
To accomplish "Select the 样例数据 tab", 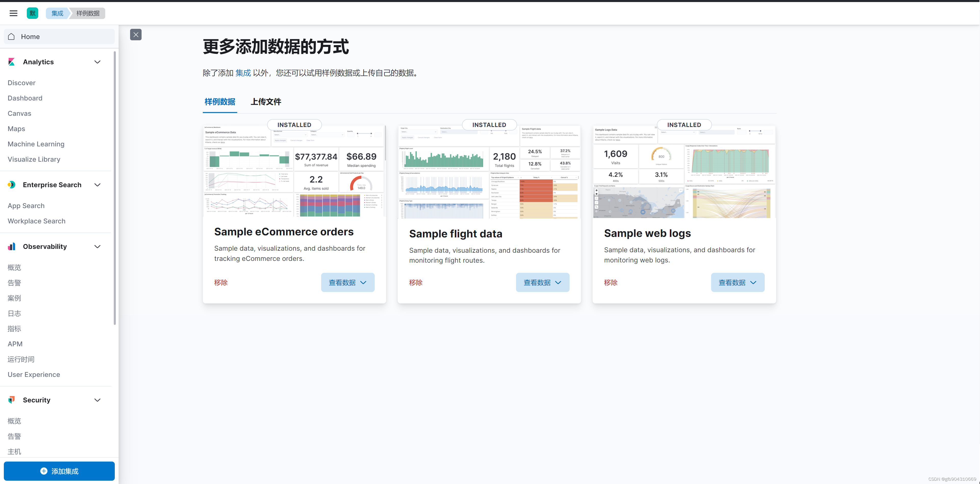I will [x=220, y=101].
